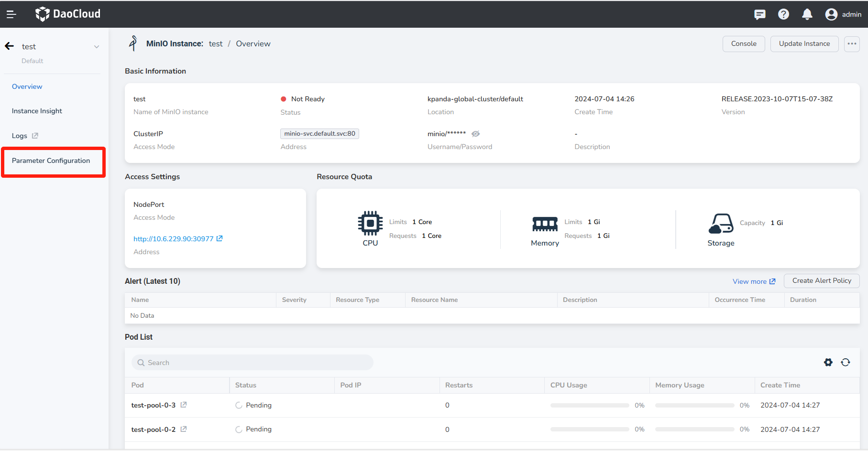Open test-pool-0-2 external link icon
Screen dimensions: 868x451
coord(184,429)
